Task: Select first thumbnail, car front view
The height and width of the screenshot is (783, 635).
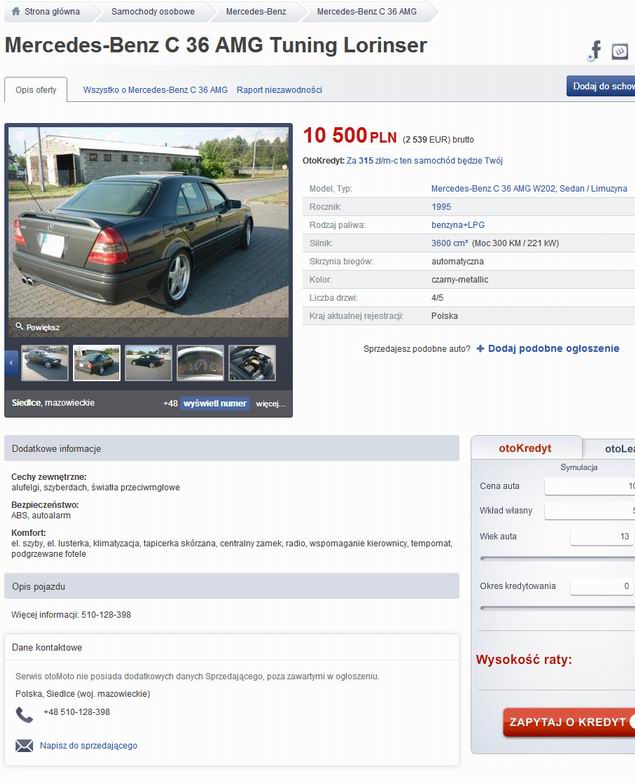Action: click(x=45, y=363)
